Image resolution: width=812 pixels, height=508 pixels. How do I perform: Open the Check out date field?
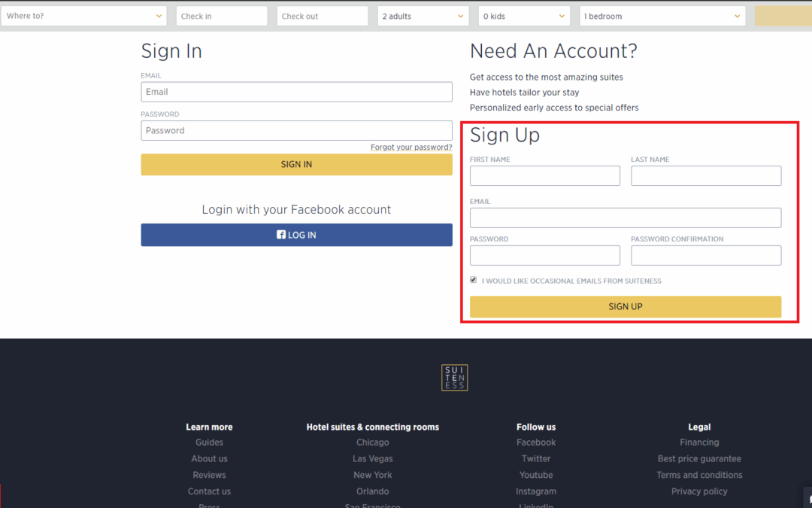(x=323, y=16)
